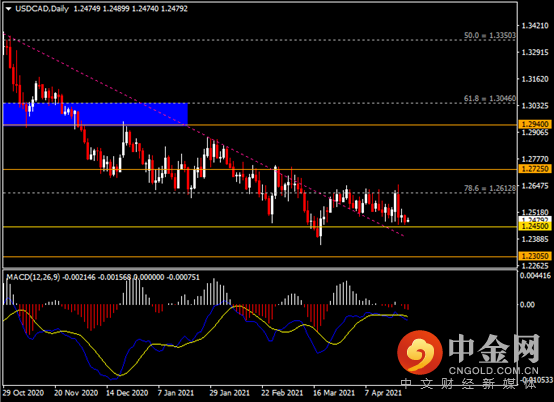Open the USDCAD chart dropdown triangle

coord(8,9)
